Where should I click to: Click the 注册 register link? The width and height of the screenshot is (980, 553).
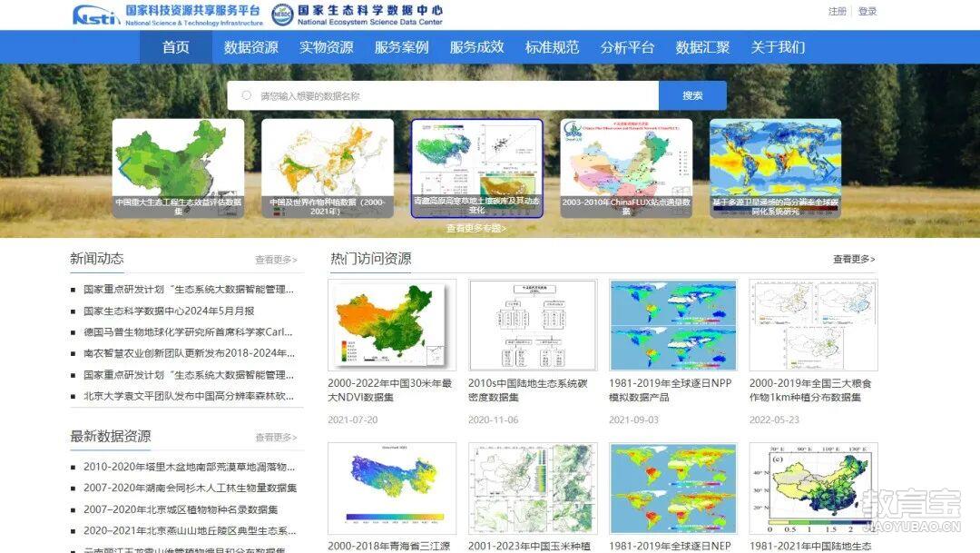(x=837, y=11)
